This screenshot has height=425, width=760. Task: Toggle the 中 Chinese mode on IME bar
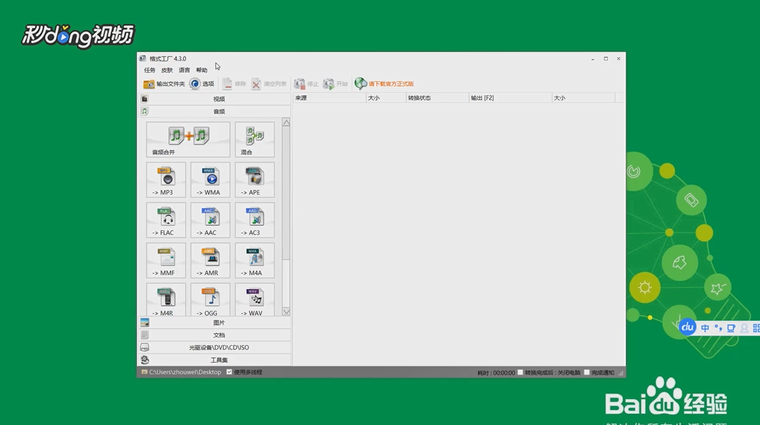tap(705, 328)
